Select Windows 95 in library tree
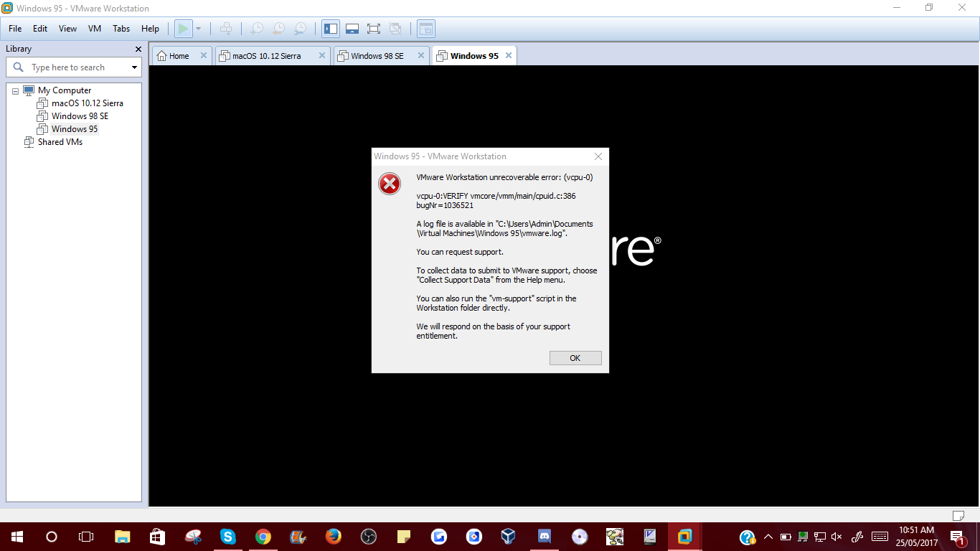Screen dimensions: 980x551 75,129
